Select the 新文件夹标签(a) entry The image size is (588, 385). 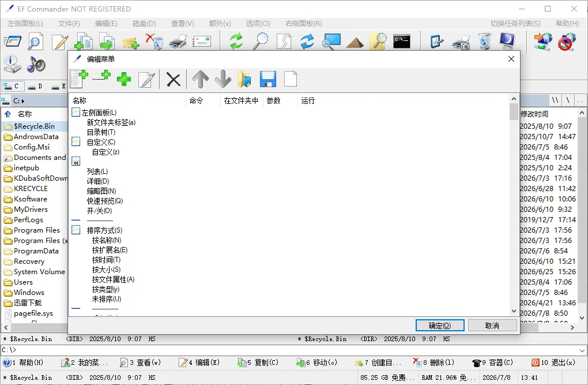(111, 122)
